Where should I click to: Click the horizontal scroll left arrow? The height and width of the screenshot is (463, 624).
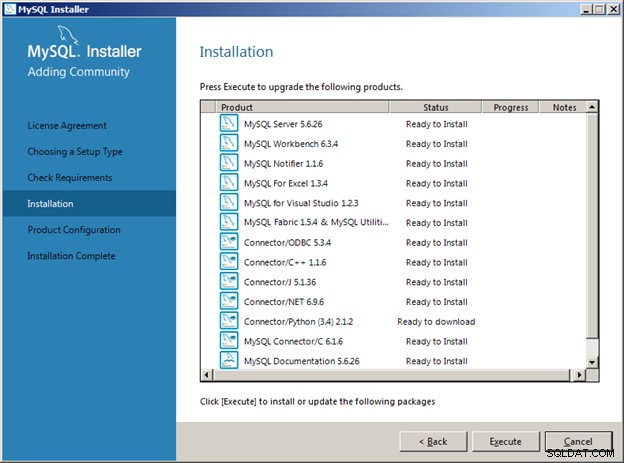(207, 375)
